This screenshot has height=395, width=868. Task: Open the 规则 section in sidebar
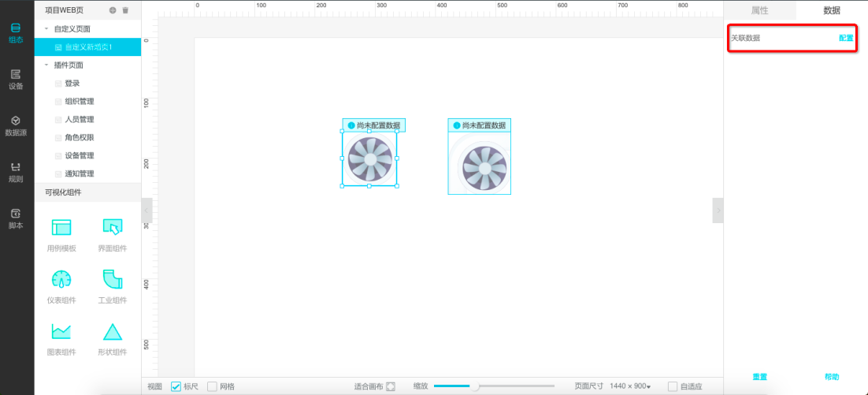[x=16, y=173]
